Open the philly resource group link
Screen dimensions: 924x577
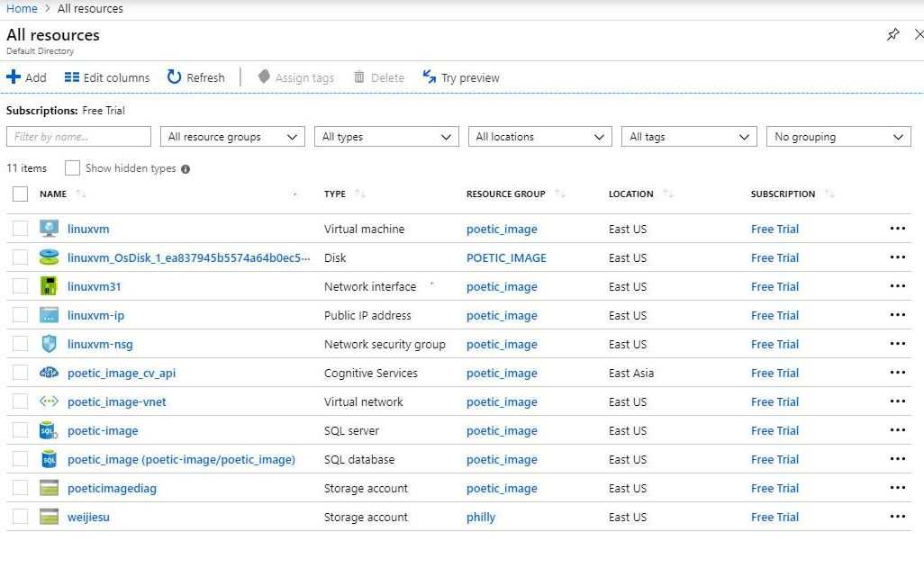coord(481,518)
